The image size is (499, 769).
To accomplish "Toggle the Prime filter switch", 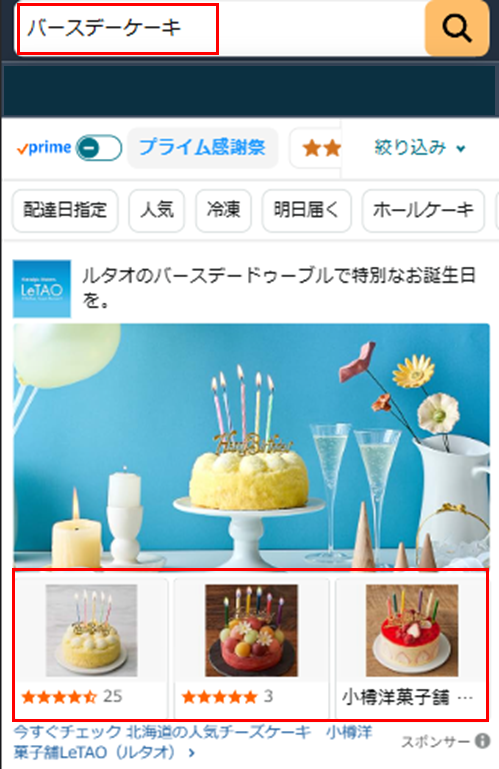I will 99,148.
